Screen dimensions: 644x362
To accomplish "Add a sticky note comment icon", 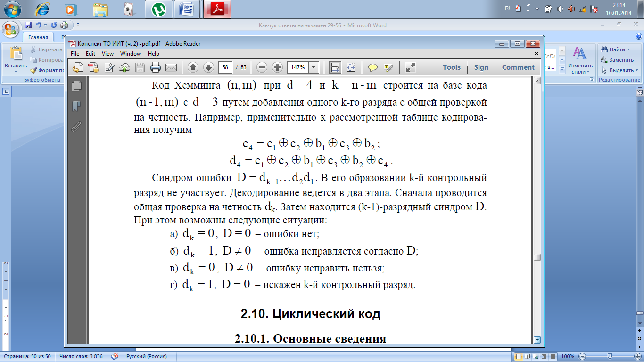I will (x=372, y=67).
